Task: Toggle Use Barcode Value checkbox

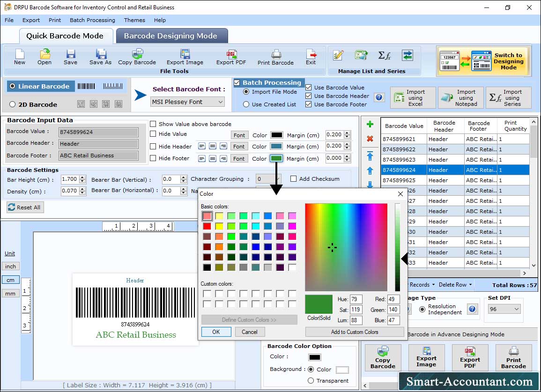Action: point(309,88)
